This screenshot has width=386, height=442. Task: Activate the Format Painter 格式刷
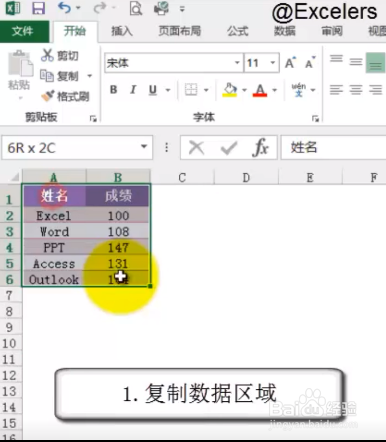(x=65, y=96)
